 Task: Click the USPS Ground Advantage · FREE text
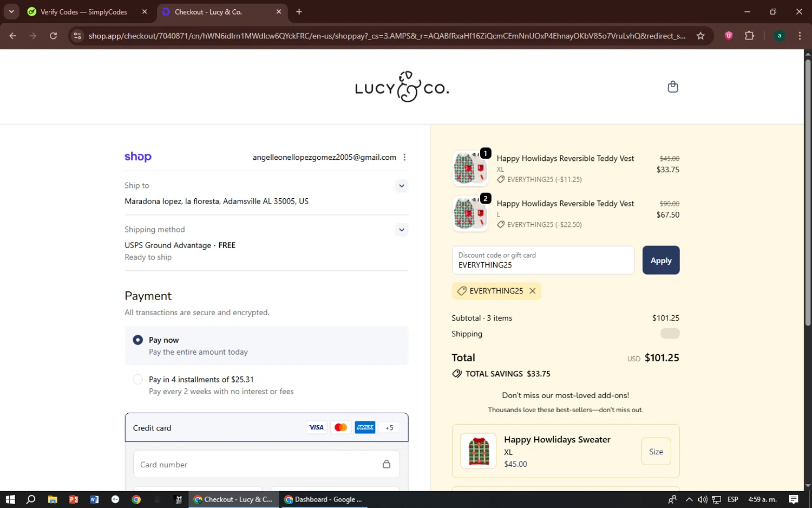pos(180,245)
